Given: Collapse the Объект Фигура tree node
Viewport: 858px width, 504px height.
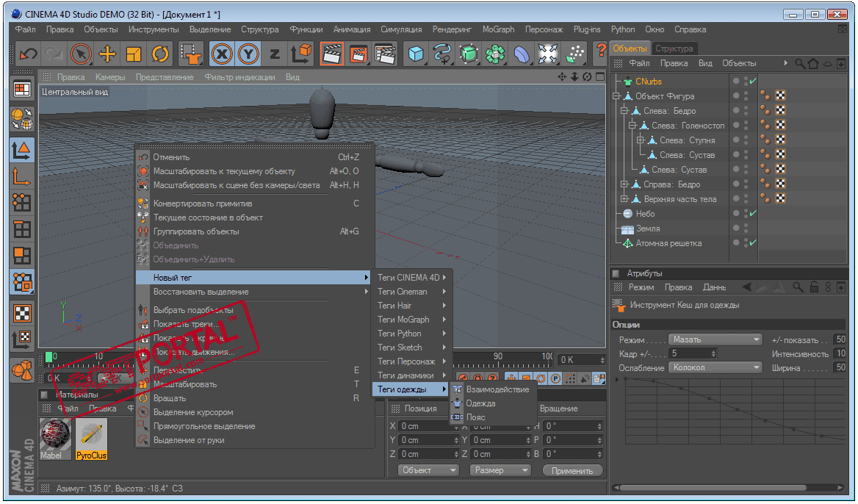Looking at the screenshot, I should tap(617, 96).
